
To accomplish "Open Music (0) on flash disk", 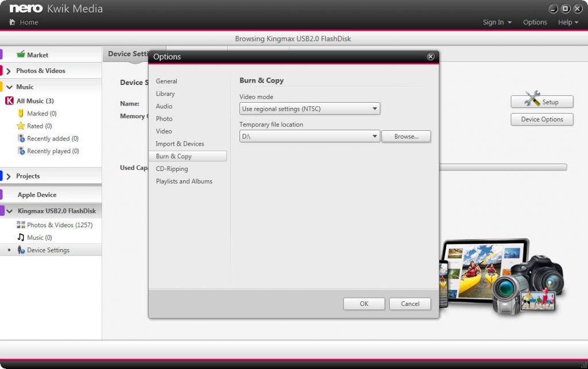I will tap(40, 238).
